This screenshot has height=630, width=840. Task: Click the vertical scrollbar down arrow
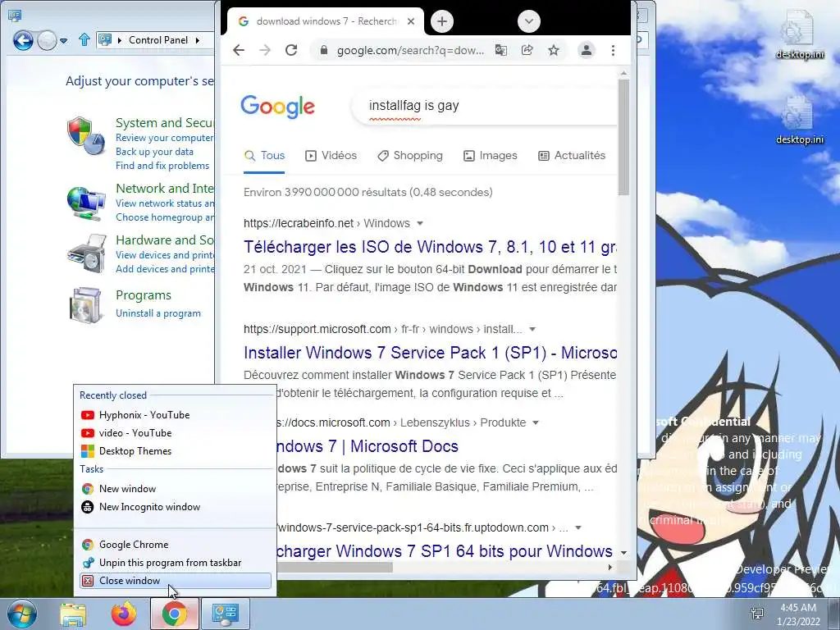click(x=623, y=552)
